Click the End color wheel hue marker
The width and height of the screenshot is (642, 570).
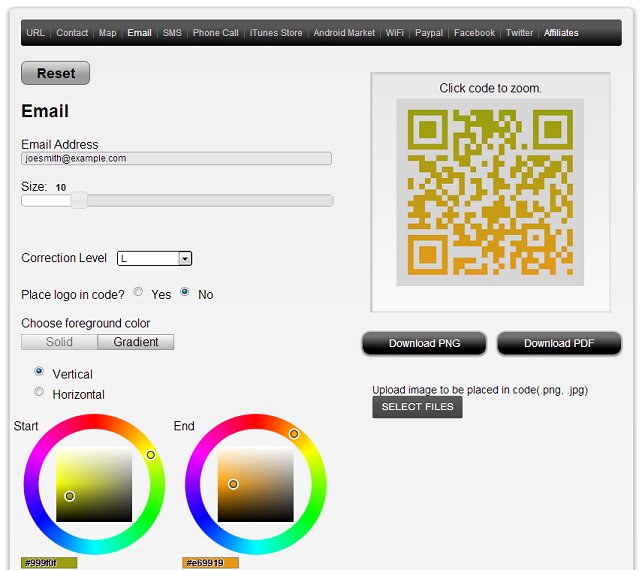pyautogui.click(x=294, y=434)
